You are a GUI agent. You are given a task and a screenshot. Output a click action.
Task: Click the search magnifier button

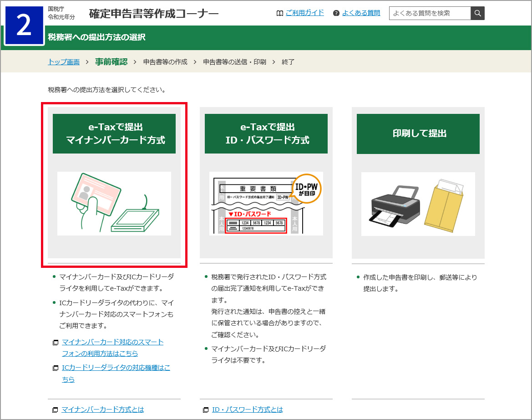(x=477, y=13)
